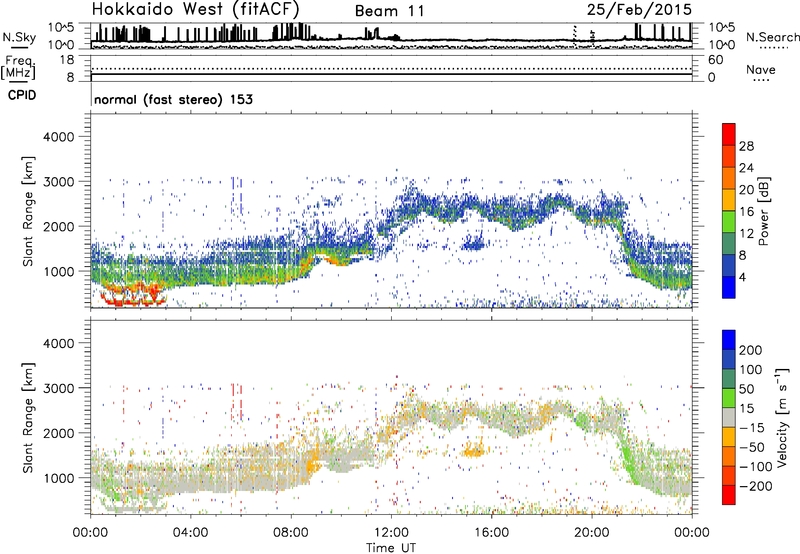Click the "N.Search" legend label
This screenshot has height=554, width=800.
772,37
